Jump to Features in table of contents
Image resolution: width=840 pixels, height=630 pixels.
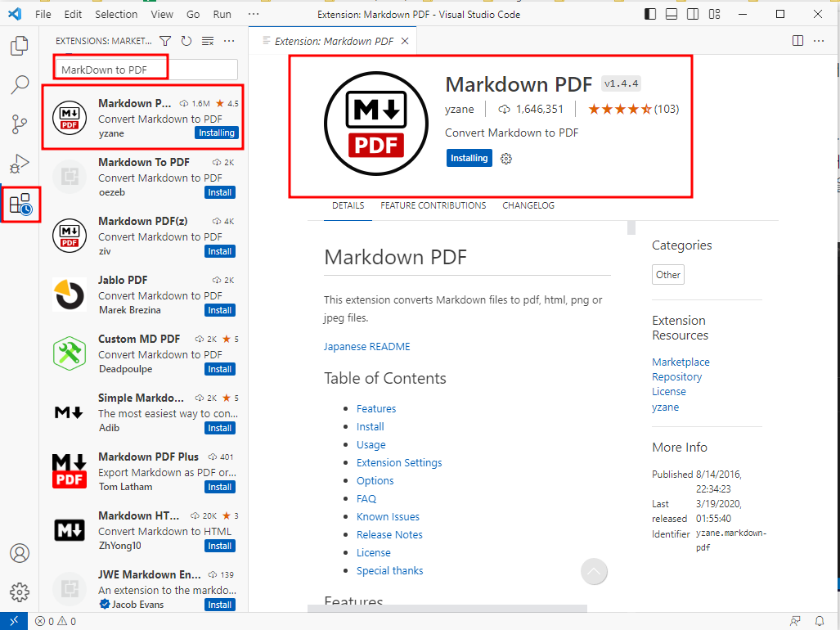(x=376, y=409)
